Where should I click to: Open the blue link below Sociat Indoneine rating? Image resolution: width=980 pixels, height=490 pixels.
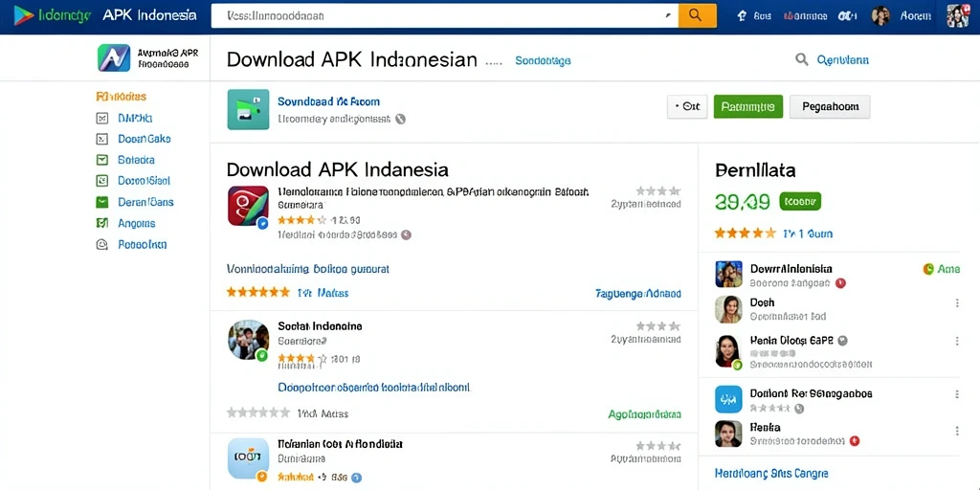[x=374, y=388]
